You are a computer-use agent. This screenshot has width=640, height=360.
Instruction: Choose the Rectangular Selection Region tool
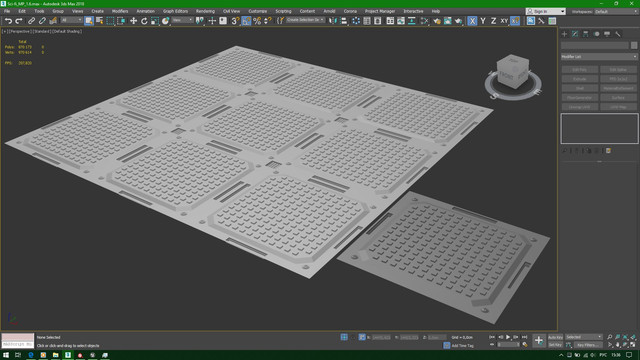coord(110,21)
